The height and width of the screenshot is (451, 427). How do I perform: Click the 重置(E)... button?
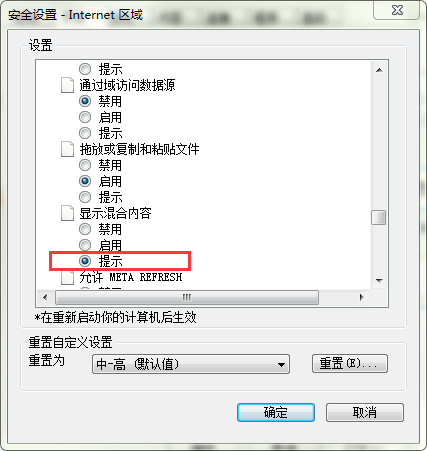pos(350,363)
